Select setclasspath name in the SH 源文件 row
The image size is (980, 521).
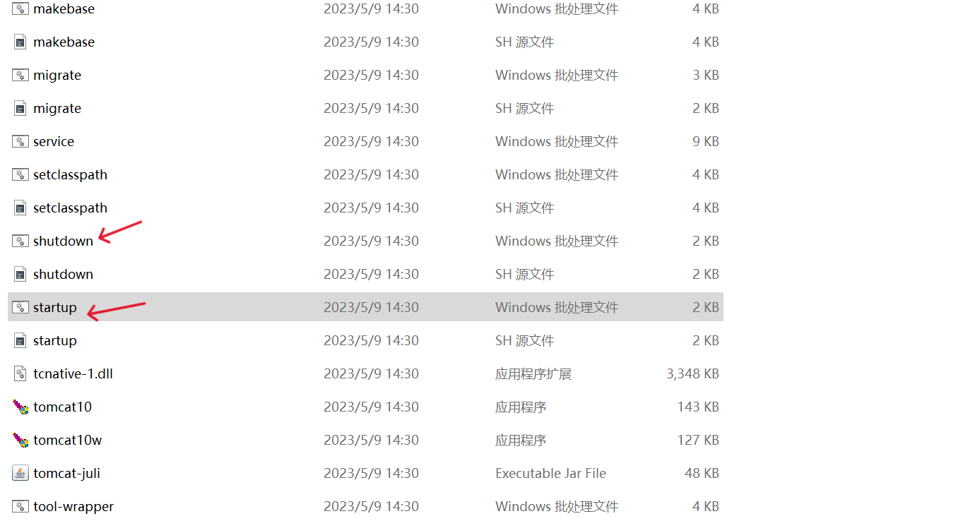click(70, 208)
